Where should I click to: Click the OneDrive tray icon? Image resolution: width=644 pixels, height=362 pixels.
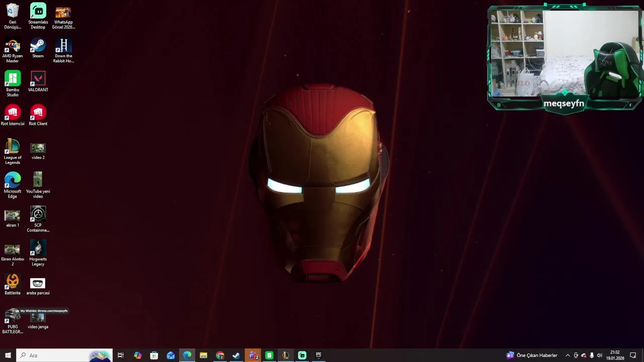584,355
